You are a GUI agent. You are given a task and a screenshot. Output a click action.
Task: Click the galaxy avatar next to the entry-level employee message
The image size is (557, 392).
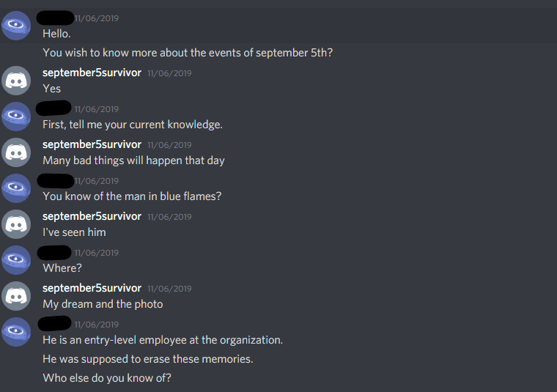click(16, 331)
